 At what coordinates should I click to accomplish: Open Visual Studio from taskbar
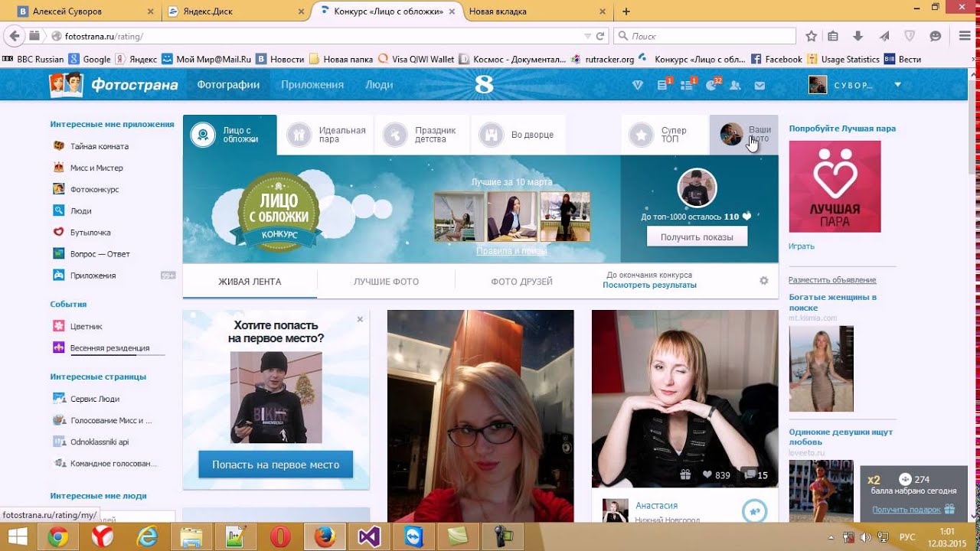click(369, 537)
